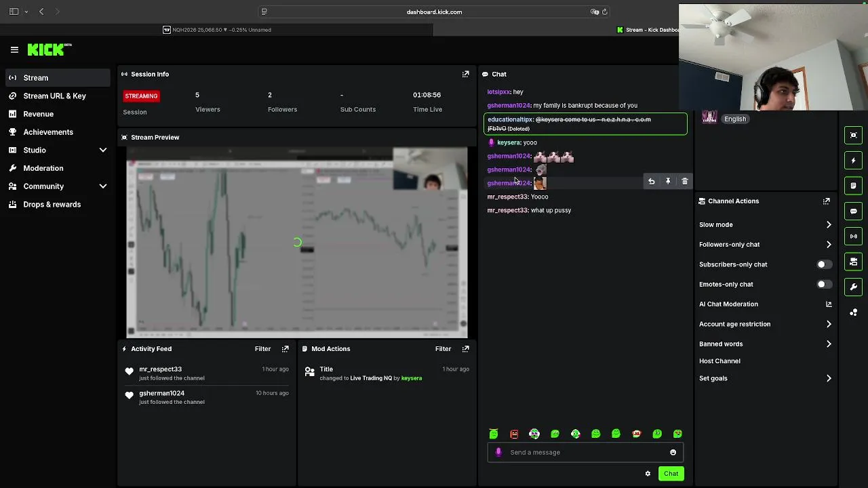
Task: Go to Stream in the sidebar
Action: pyautogui.click(x=57, y=78)
